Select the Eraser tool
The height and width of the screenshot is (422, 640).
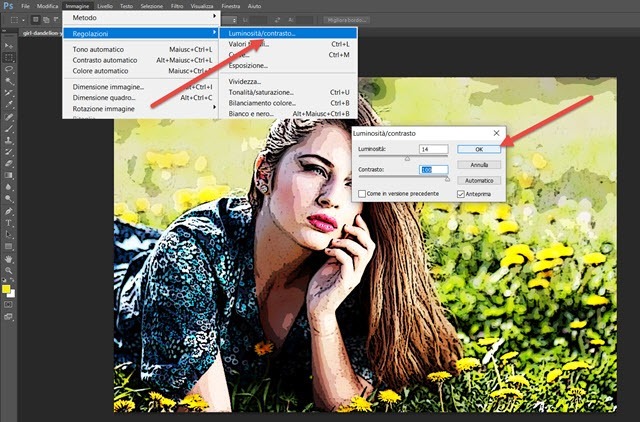[x=9, y=164]
